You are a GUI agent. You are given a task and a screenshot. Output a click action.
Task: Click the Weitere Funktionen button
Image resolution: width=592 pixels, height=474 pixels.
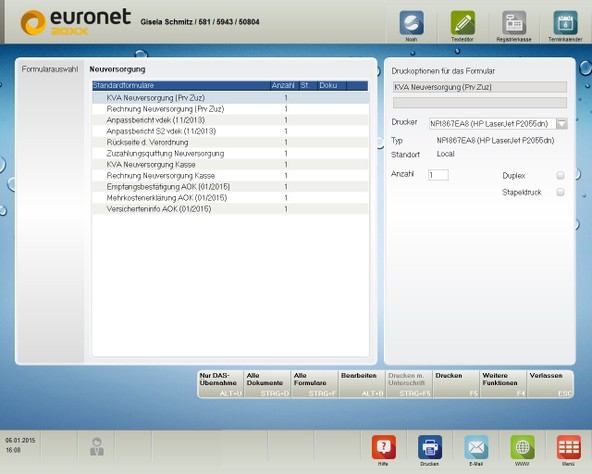503,384
